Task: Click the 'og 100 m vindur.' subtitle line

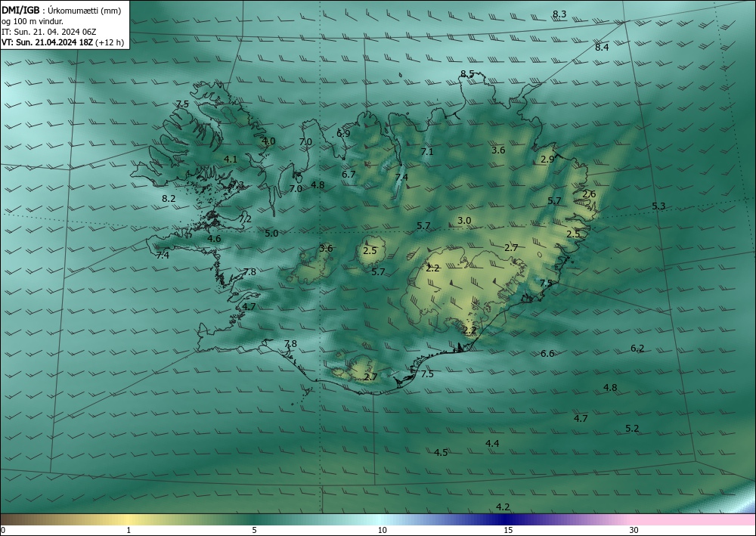Action: (33, 21)
